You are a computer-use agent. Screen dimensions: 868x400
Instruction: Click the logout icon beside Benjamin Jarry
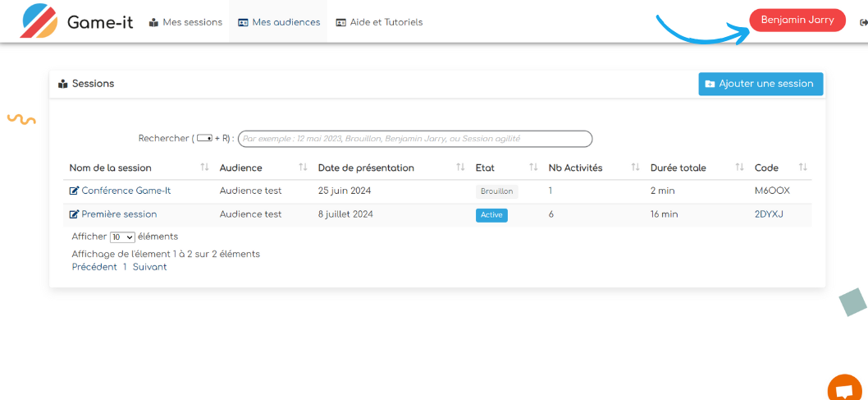point(863,23)
